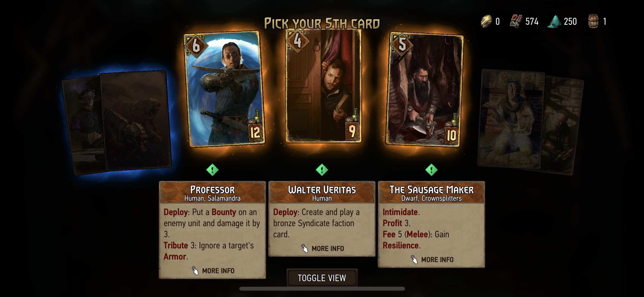Tap the green diamond under Sausage Maker

pyautogui.click(x=431, y=170)
